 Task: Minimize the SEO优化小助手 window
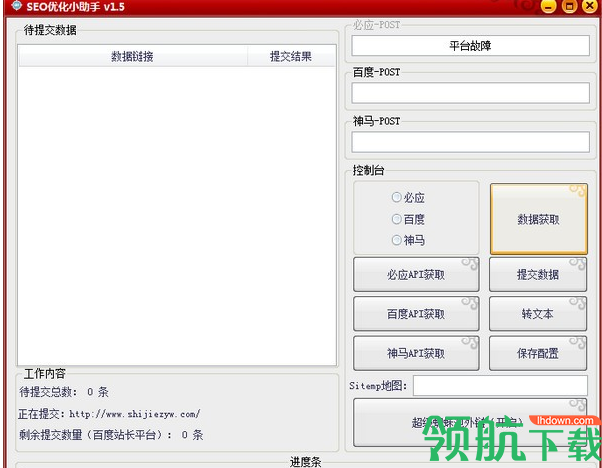548,5
